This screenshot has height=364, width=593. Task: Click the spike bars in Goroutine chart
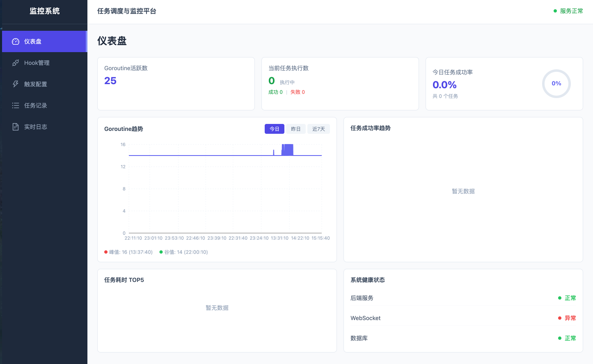[287, 150]
